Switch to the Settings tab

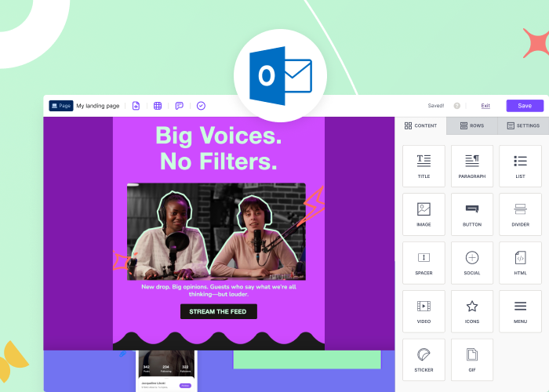(x=523, y=125)
